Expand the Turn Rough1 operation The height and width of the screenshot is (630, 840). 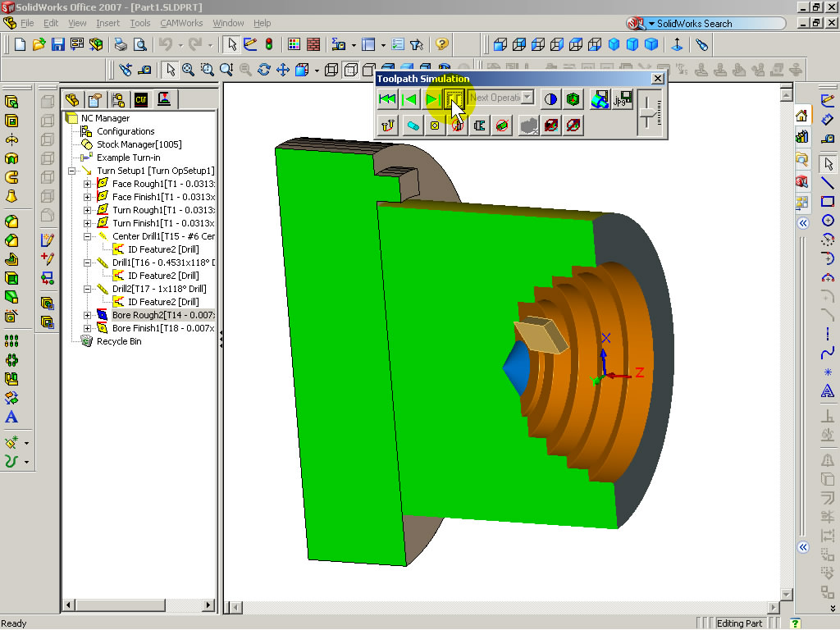click(x=87, y=210)
